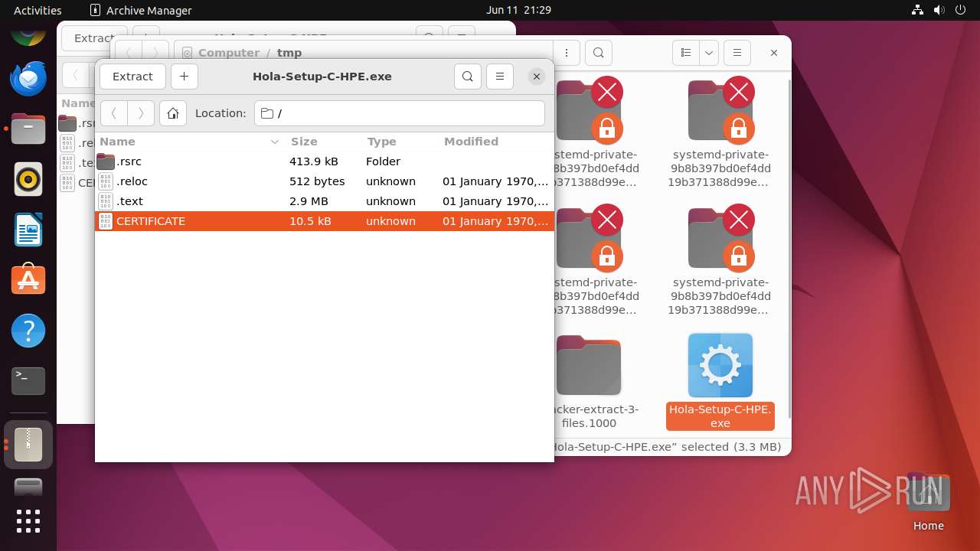The height and width of the screenshot is (551, 980).
Task: Go forward in archive location history
Action: tap(141, 113)
